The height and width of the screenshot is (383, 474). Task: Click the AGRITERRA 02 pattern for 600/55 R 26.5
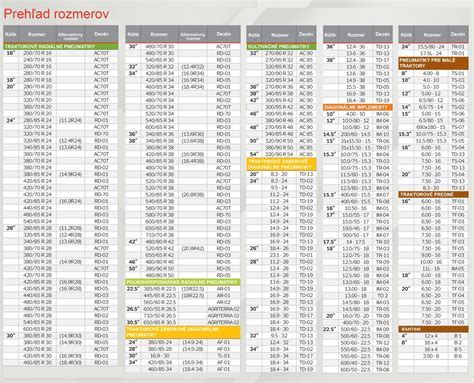point(224,309)
